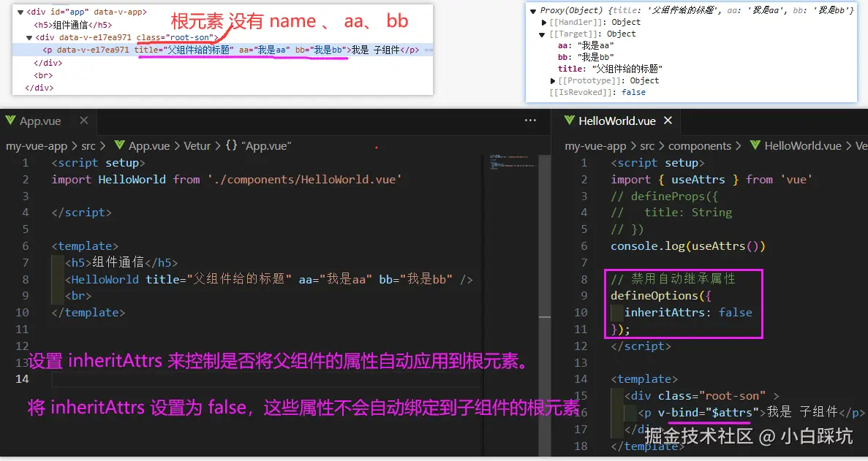Click the HelloWorld tag line in App.vue
868x461 pixels.
tap(269, 279)
